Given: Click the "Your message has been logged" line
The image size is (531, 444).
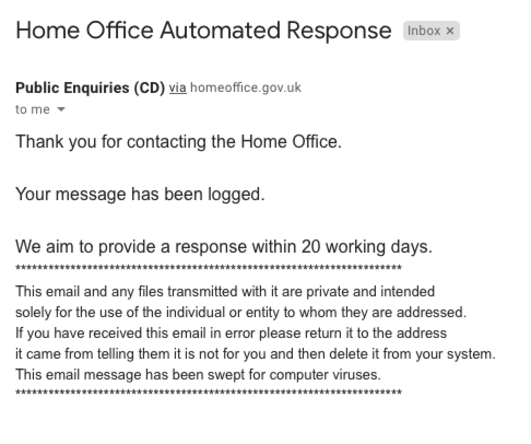Looking at the screenshot, I should pos(140,194).
